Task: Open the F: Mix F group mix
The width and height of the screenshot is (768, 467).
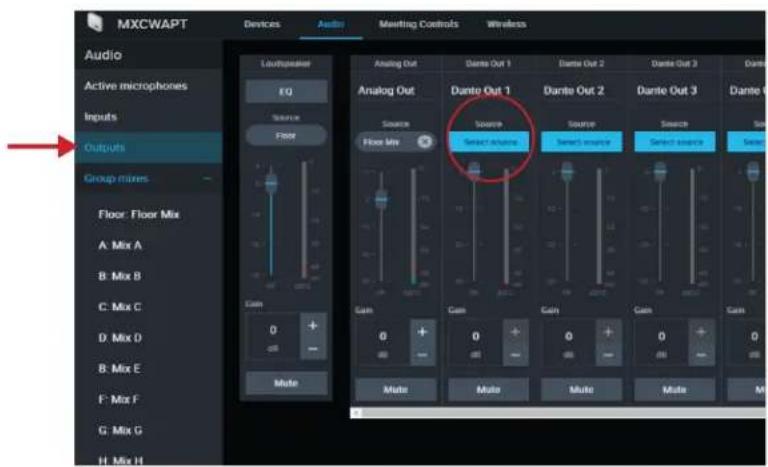Action: (119, 399)
